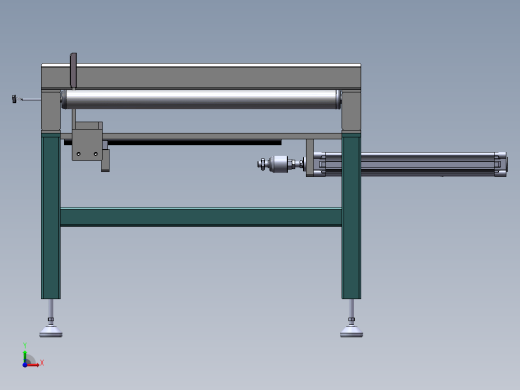Select the right gray upright block
The width and height of the screenshot is (520, 390).
[351, 111]
